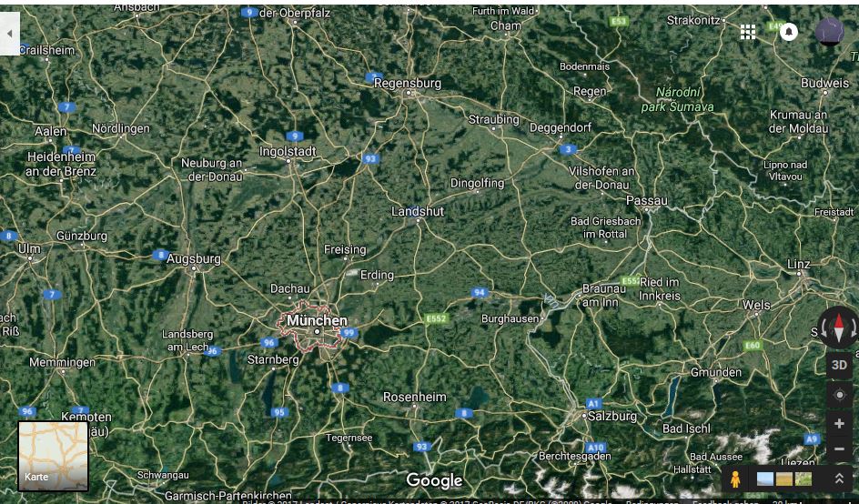Image resolution: width=859 pixels, height=504 pixels.
Task: Select the Aalen label
Action: [51, 132]
